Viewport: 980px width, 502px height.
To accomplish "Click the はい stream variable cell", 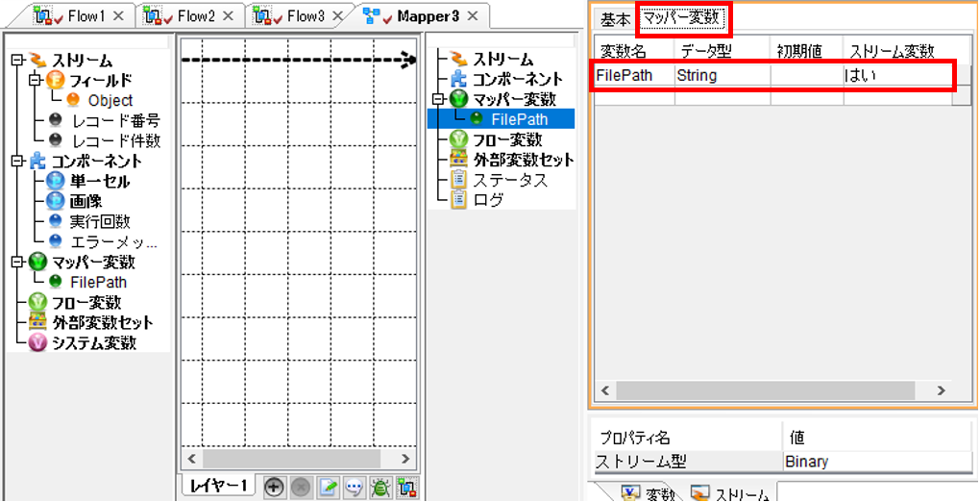I will (x=896, y=76).
